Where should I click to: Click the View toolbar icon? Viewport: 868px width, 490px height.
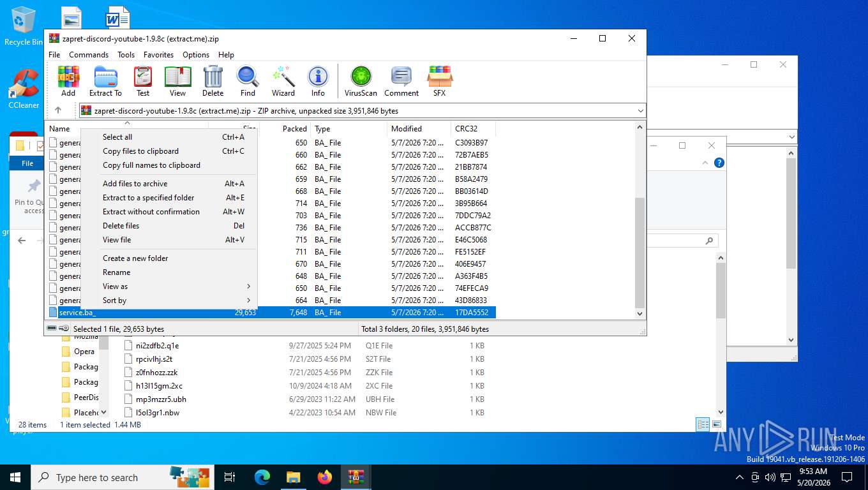coord(177,81)
